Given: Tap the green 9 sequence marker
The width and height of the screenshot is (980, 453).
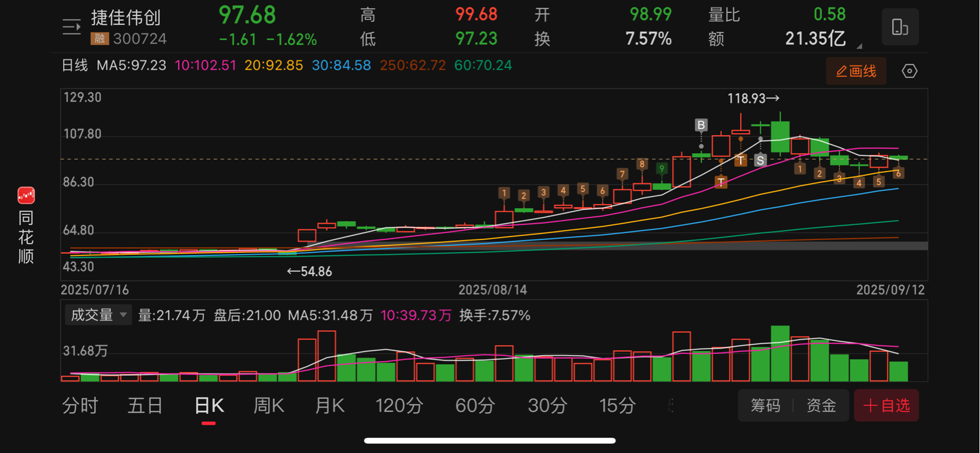Looking at the screenshot, I should pyautogui.click(x=662, y=169).
